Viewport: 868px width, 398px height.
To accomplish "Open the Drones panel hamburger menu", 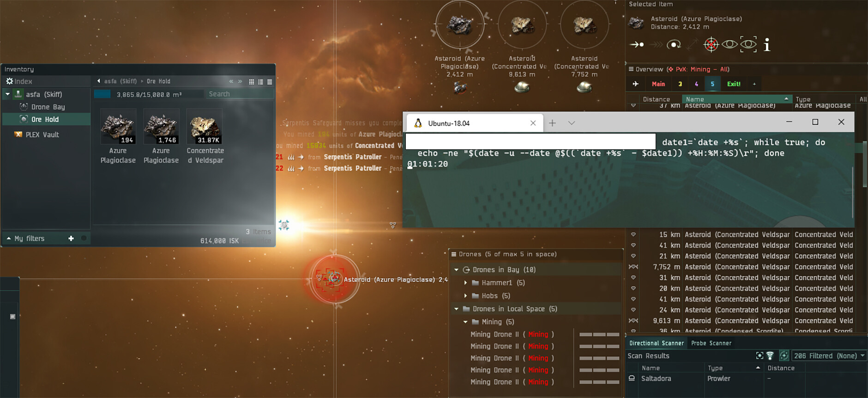I will tap(454, 254).
